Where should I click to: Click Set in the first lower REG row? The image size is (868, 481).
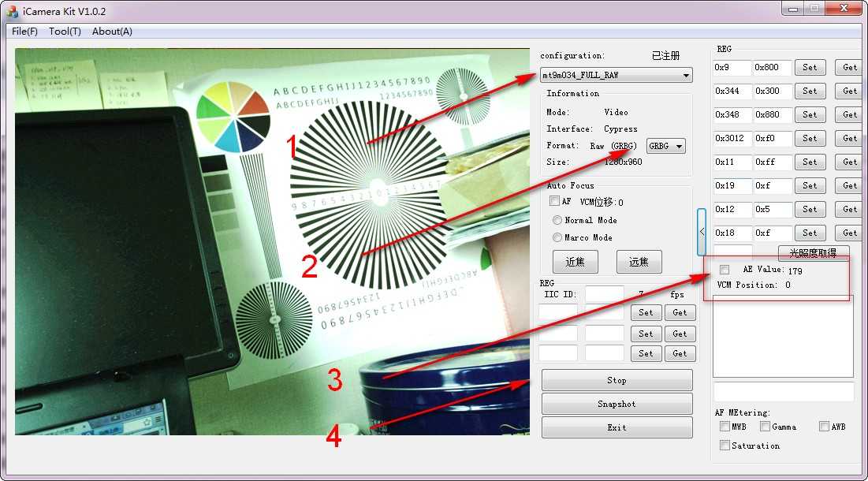pos(646,313)
